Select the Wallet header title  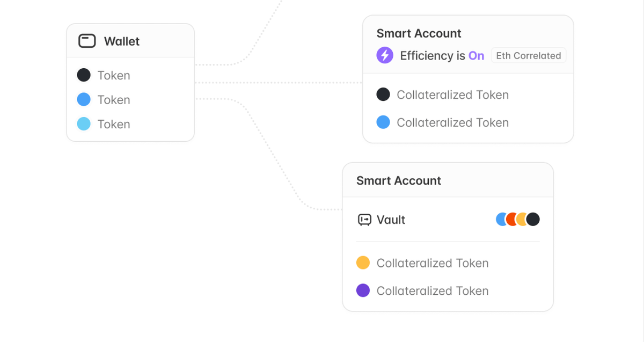pos(122,41)
